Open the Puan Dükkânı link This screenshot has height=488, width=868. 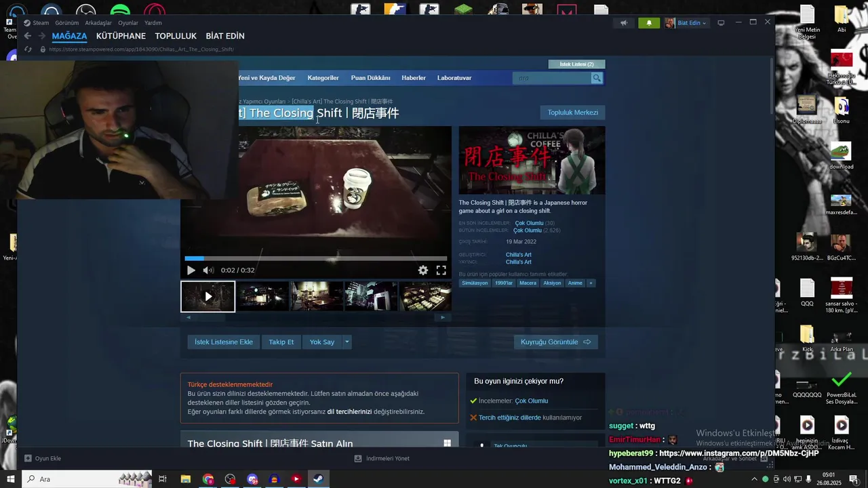[x=370, y=78]
